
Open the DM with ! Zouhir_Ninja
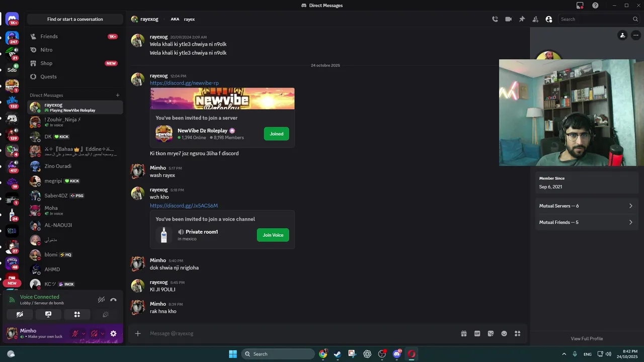75,122
